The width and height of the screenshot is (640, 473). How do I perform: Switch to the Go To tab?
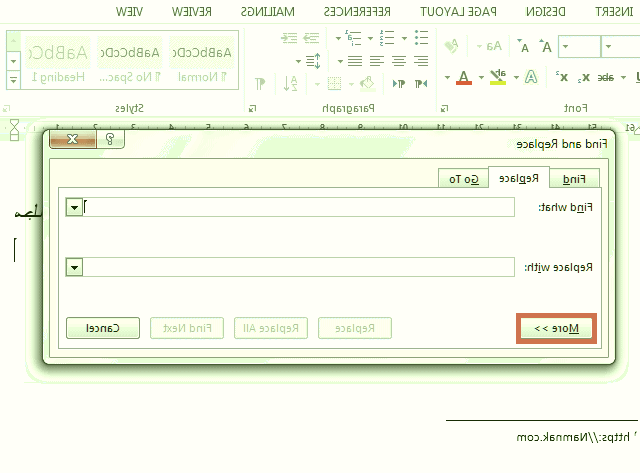click(464, 179)
